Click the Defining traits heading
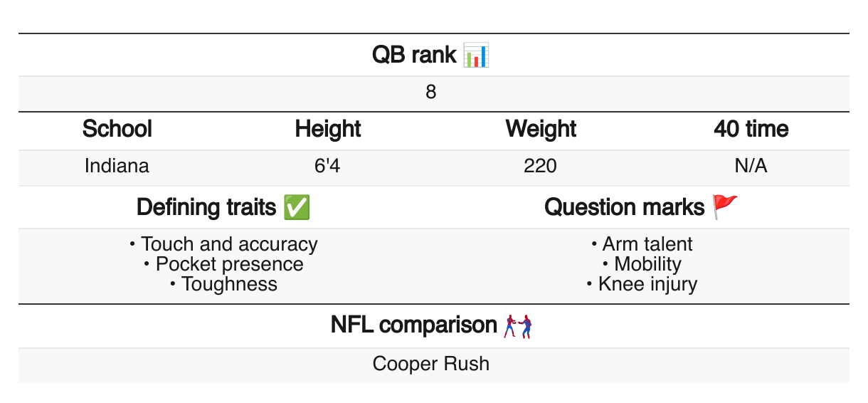The image size is (868, 403). point(206,207)
